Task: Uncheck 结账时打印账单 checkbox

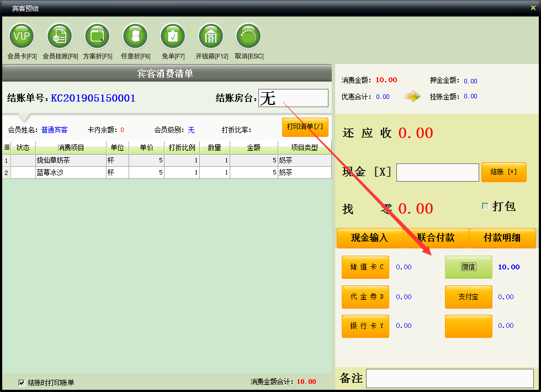Action: (22, 382)
